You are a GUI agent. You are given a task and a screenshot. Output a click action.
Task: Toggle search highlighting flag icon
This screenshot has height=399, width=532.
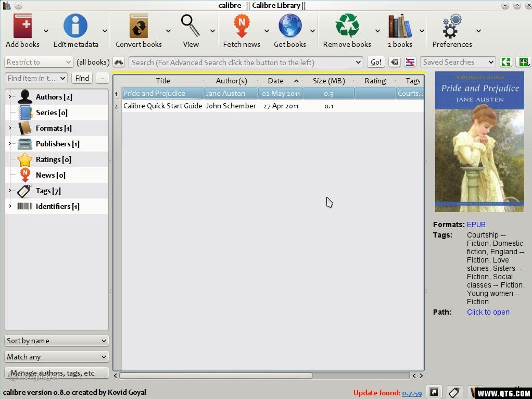[410, 62]
